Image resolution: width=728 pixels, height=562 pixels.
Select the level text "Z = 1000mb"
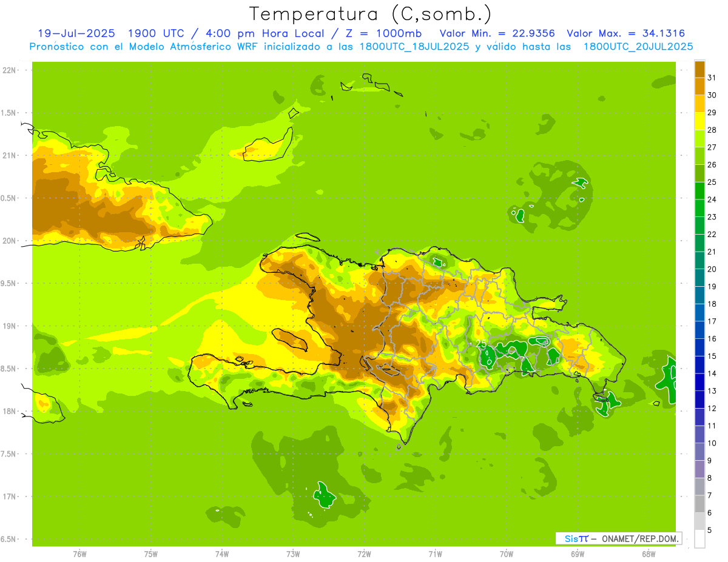coord(383,33)
